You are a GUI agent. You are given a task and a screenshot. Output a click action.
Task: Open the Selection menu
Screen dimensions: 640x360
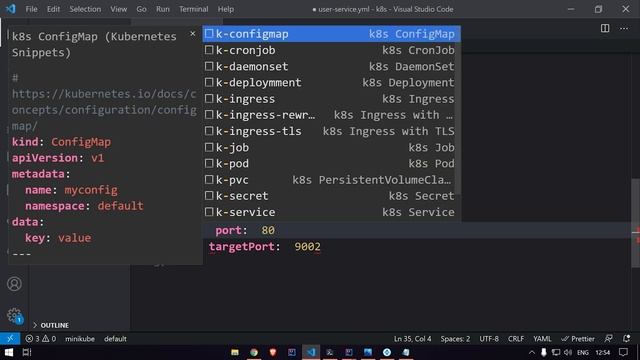85,9
